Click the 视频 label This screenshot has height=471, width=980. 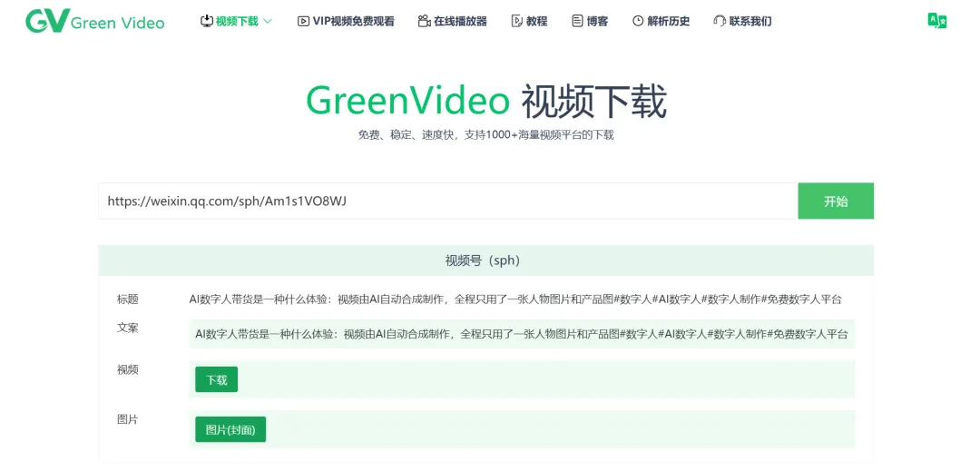pos(128,369)
